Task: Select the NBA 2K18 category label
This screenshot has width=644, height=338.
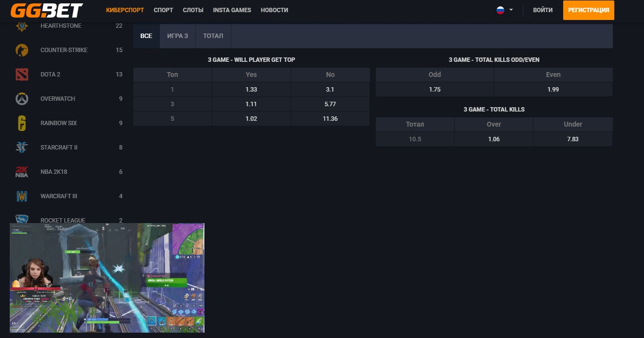Action: click(54, 172)
